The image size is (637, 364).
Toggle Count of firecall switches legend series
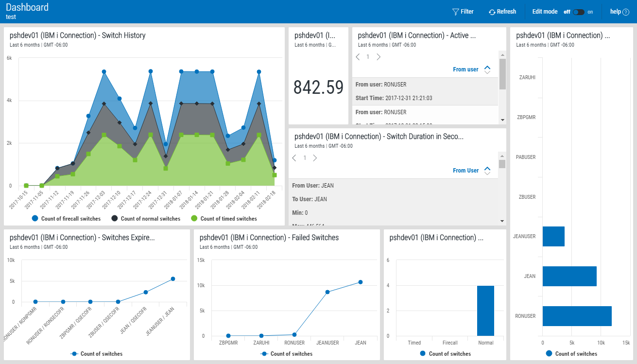click(x=66, y=219)
